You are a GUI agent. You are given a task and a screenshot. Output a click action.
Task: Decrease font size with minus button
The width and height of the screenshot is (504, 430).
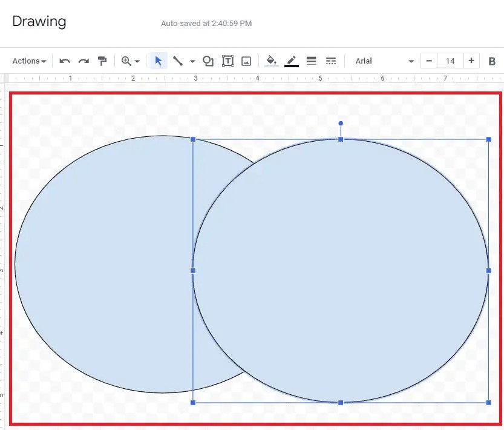click(429, 61)
